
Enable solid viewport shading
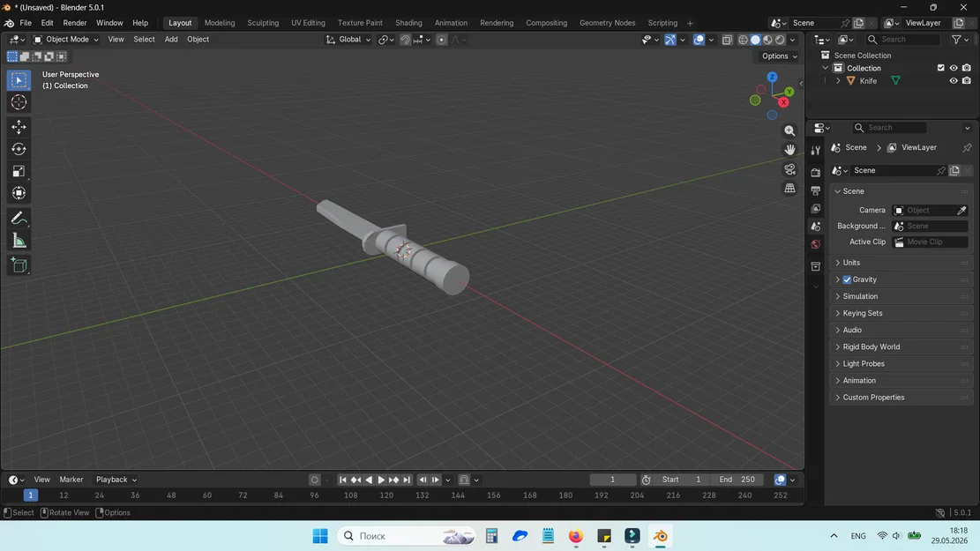pos(756,40)
